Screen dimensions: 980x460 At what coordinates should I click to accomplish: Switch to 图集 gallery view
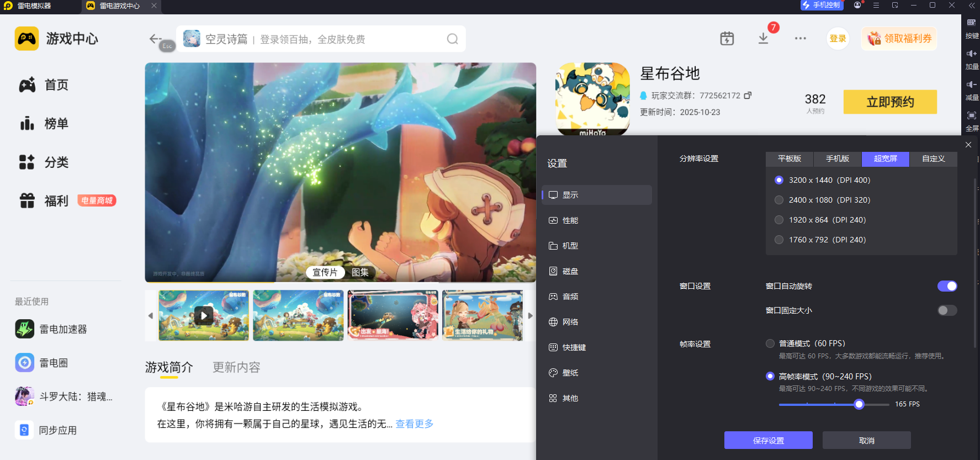tap(360, 272)
